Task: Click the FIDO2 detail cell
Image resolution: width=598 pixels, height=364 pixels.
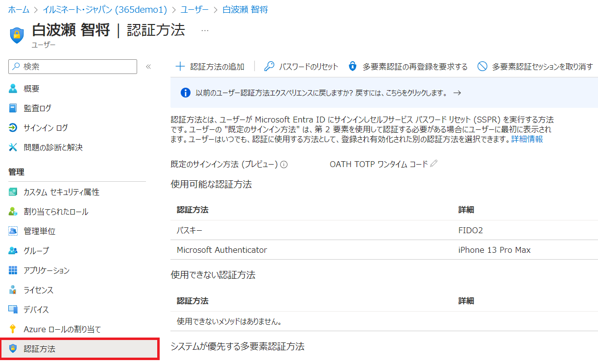Action: (471, 230)
